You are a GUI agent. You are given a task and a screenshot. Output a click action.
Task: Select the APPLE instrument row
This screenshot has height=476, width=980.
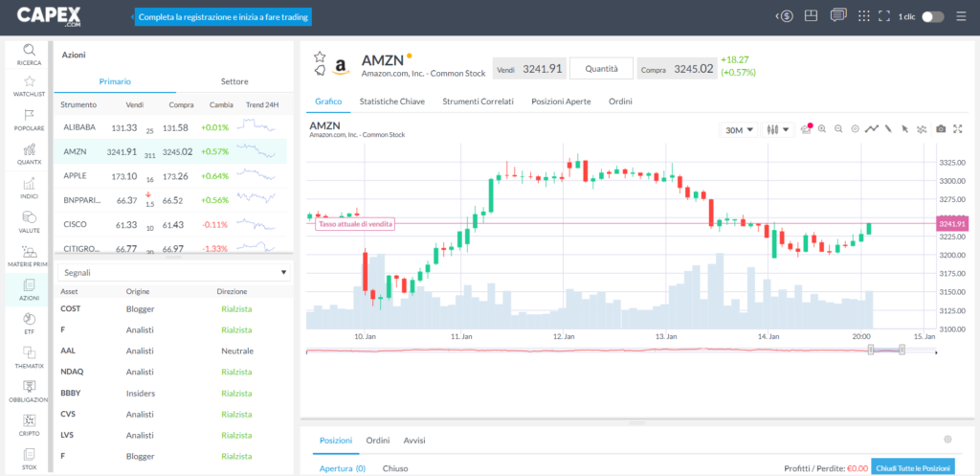pos(170,176)
